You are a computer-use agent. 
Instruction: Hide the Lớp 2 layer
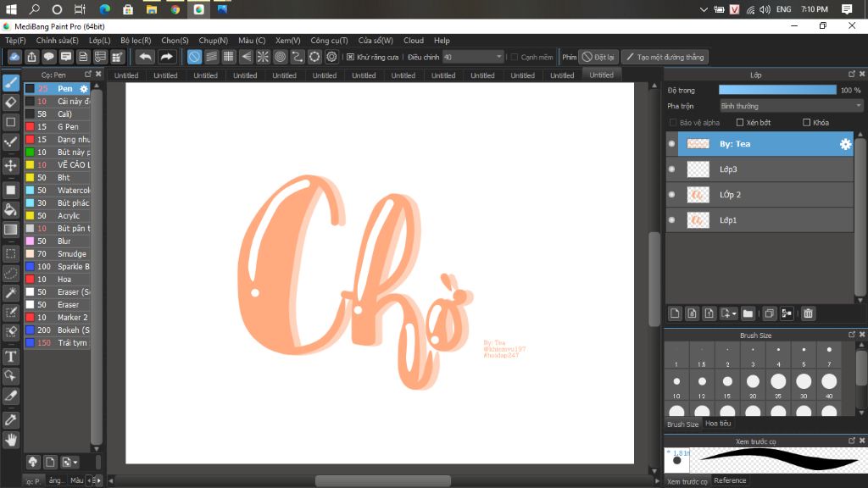coord(672,195)
